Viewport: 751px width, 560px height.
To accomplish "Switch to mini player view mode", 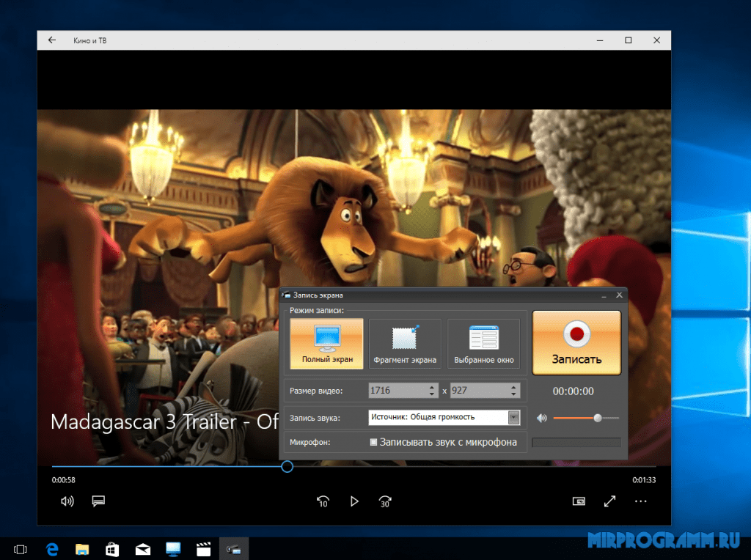I will 579,501.
